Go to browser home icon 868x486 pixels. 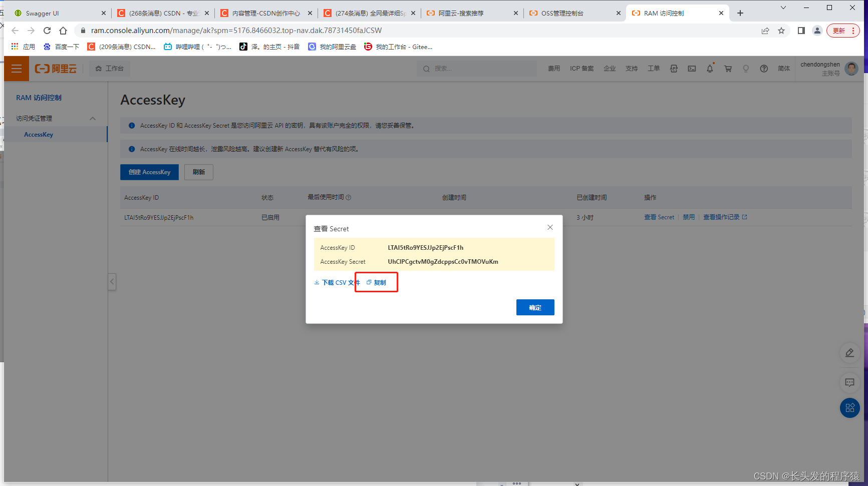tap(63, 31)
